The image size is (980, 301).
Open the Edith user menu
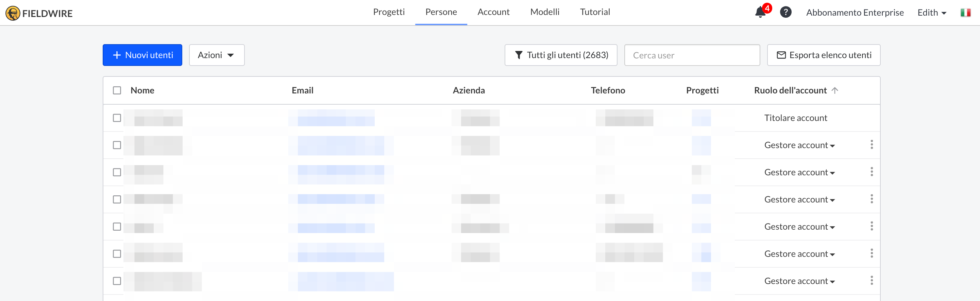click(932, 13)
